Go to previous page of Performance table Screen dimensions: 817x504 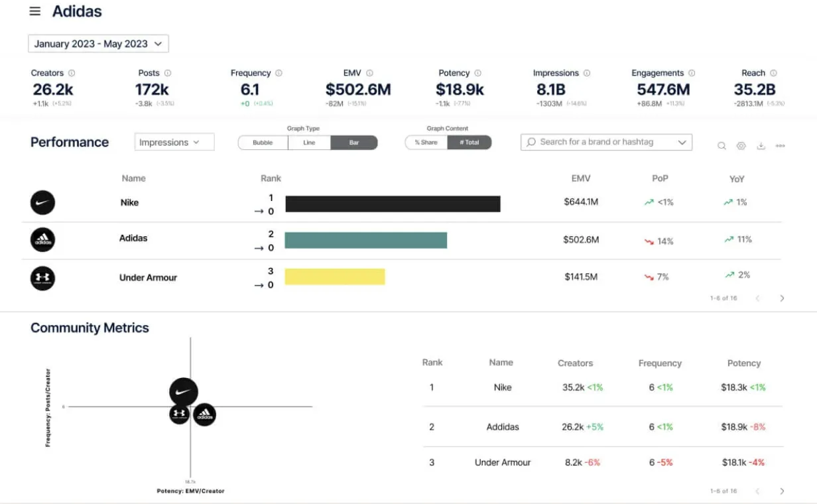pos(757,298)
